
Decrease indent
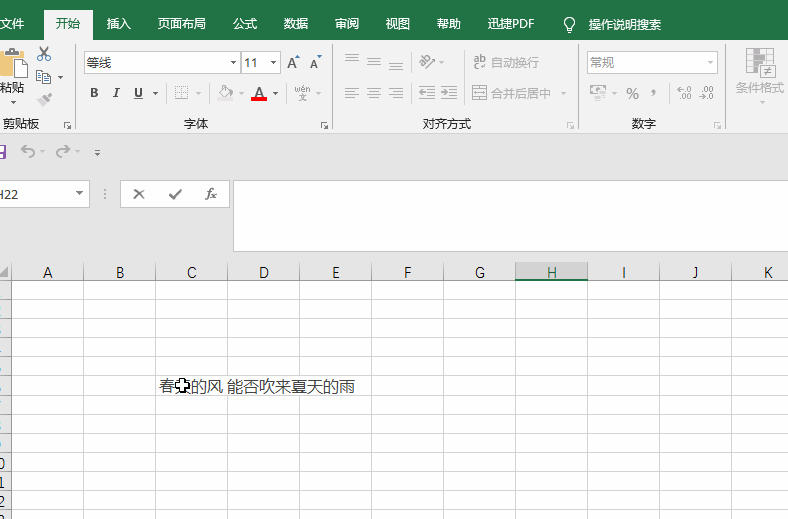pos(427,93)
